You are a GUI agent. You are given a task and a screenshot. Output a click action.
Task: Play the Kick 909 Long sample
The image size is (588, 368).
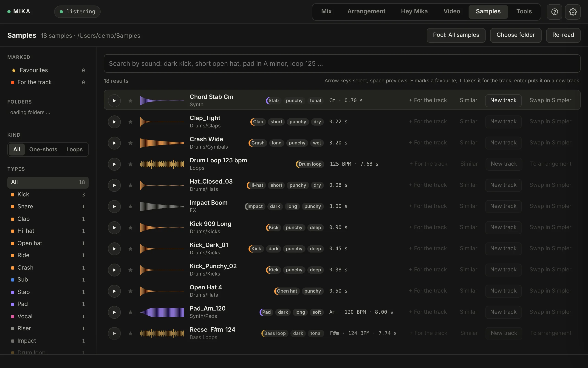click(114, 227)
